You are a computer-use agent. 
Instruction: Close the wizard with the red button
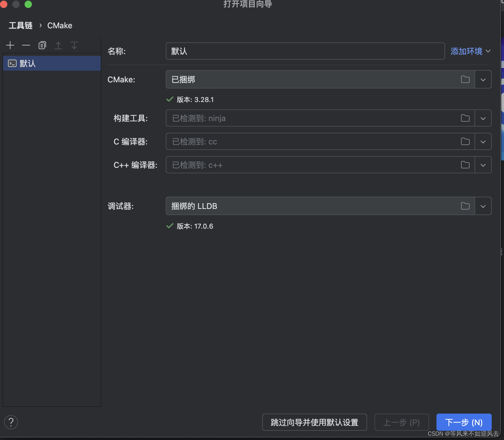[x=4, y=4]
